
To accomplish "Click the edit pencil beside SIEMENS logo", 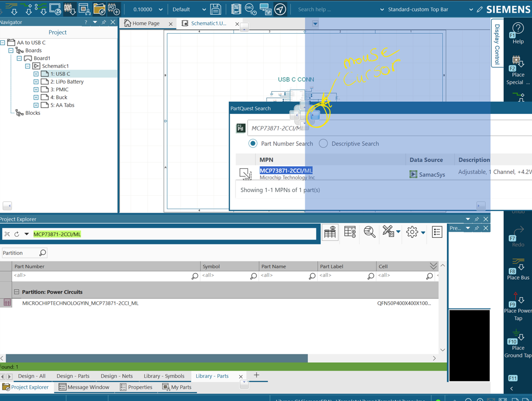I will 480,10.
